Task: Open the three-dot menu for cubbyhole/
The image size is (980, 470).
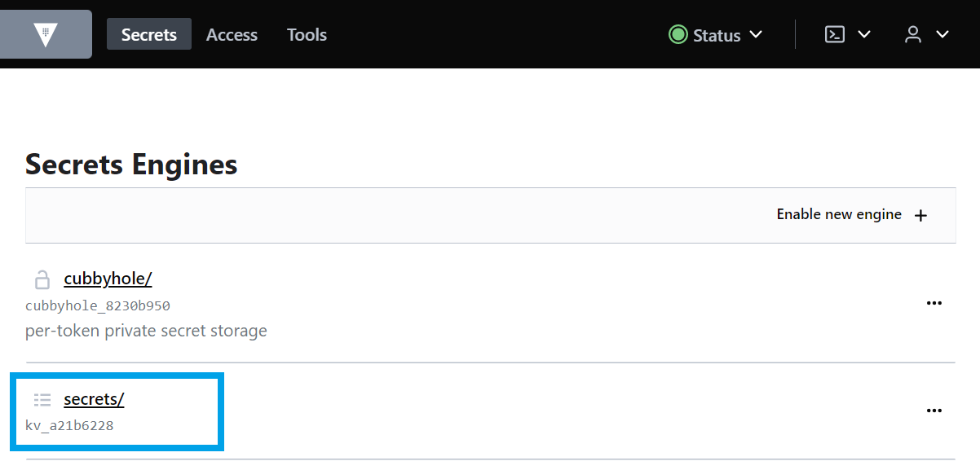Action: [934, 303]
